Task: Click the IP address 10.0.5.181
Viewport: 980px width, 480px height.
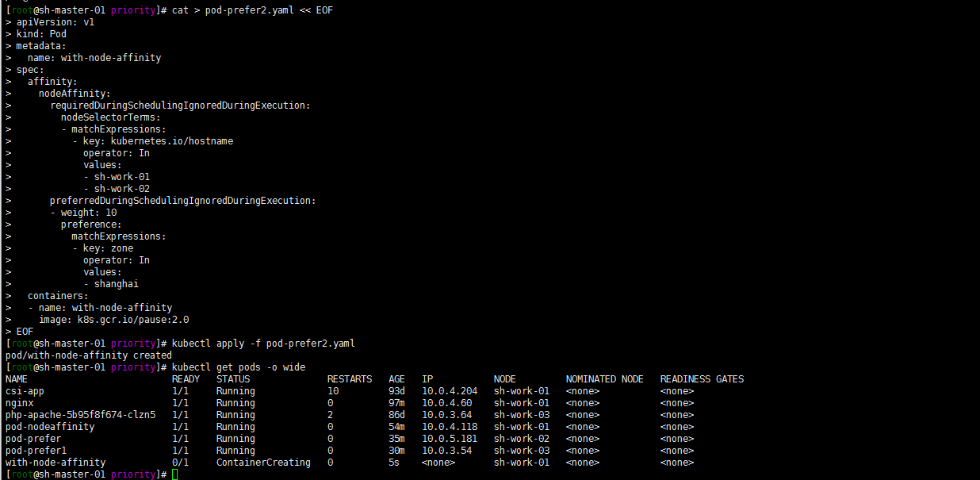Action: (450, 439)
